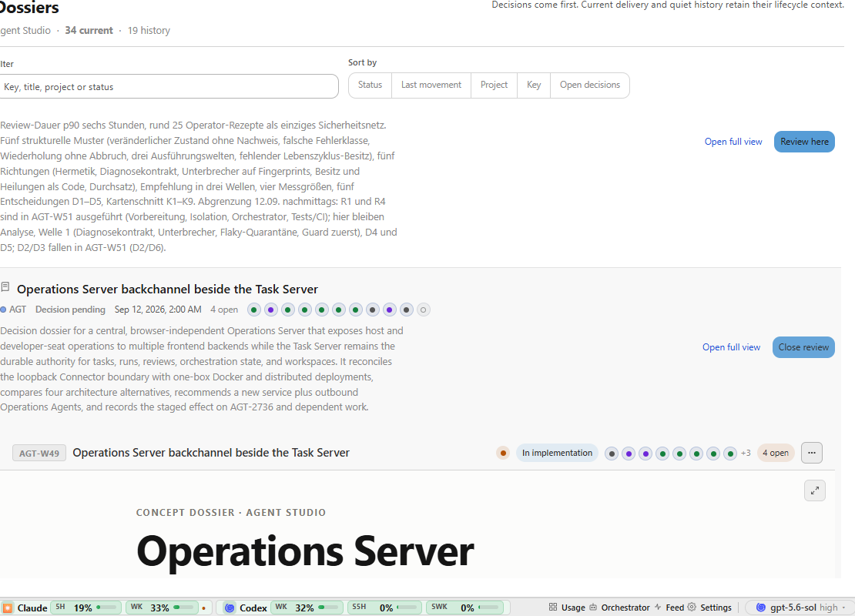This screenshot has width=855, height=616.
Task: Click Codex S5H 0% usage meter
Action: click(385, 608)
